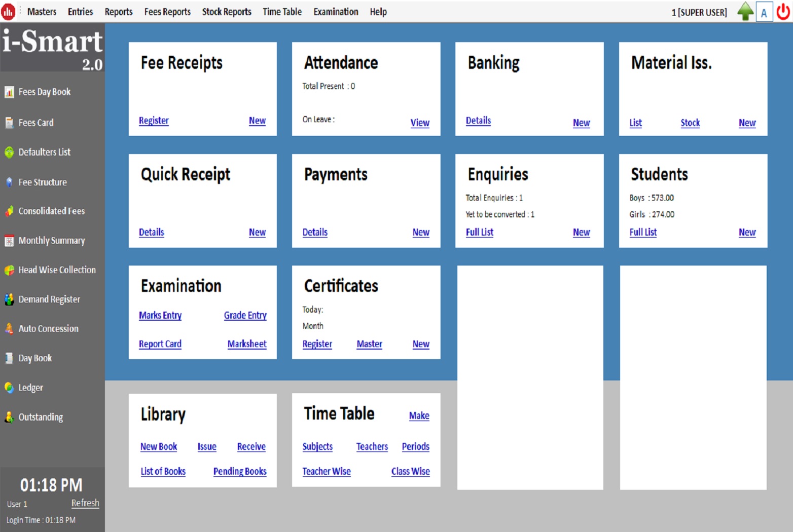Click the Demand Register sidebar icon
Image resolution: width=793 pixels, height=532 pixels.
click(x=9, y=299)
